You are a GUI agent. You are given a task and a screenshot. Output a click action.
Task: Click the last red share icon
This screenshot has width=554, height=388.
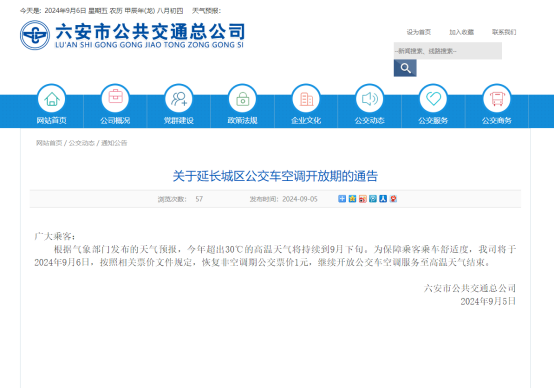(x=393, y=199)
